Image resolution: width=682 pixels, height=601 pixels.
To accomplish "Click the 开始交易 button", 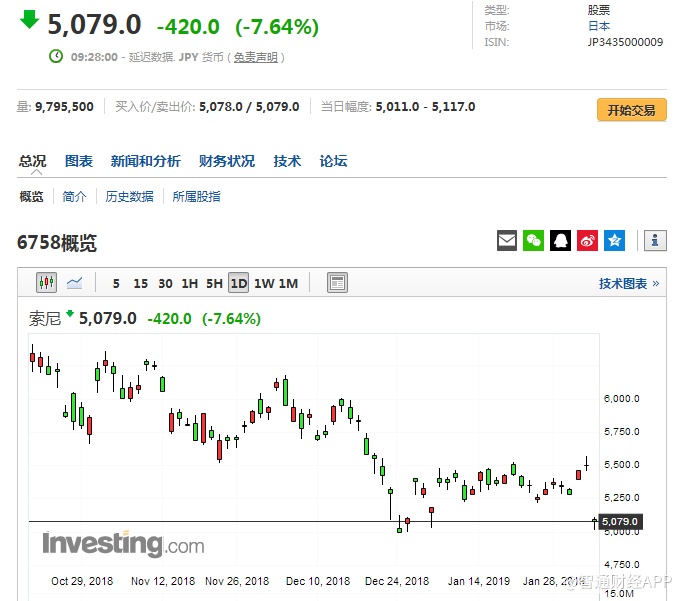I will point(631,110).
